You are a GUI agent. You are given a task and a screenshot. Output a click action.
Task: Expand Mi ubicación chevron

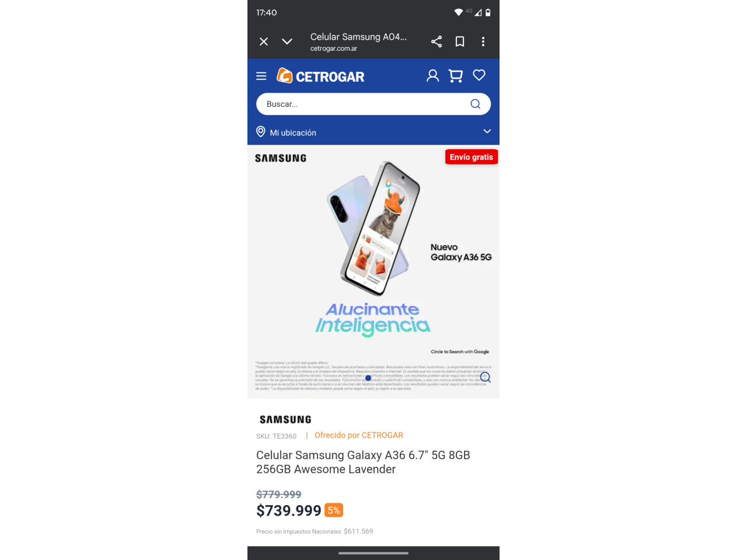pos(487,131)
